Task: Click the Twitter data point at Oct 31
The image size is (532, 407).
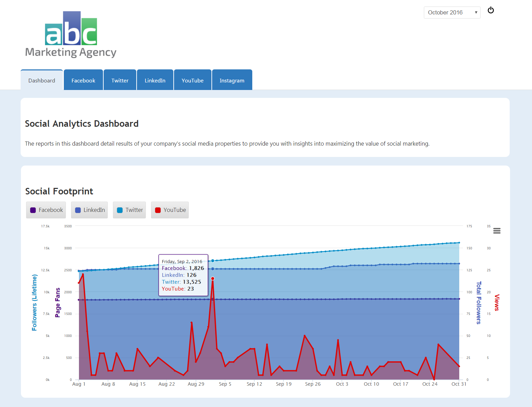Action: (459, 243)
